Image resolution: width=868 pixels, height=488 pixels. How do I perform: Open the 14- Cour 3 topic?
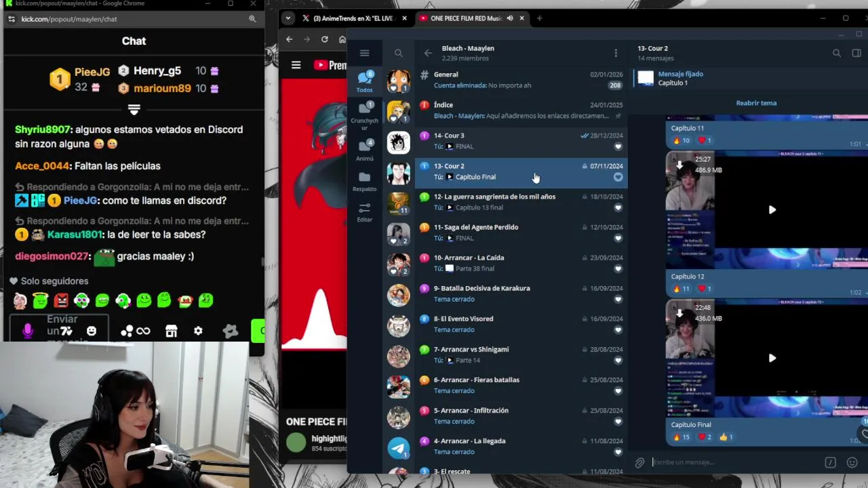point(521,141)
